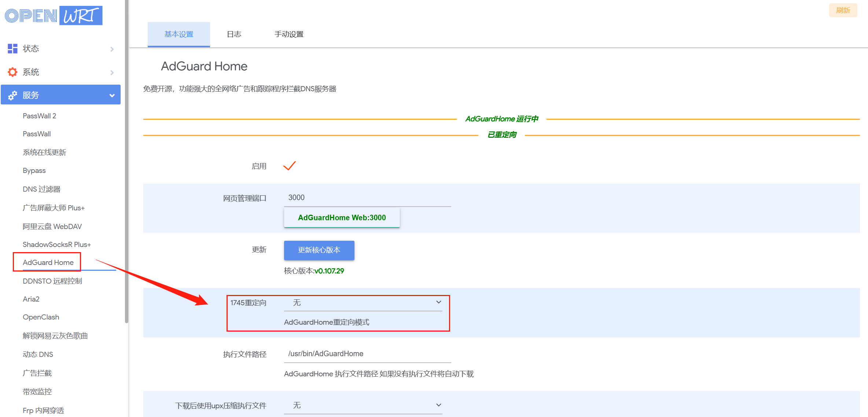This screenshot has width=868, height=417.
Task: Click the 系统 gear icon
Action: (x=12, y=72)
